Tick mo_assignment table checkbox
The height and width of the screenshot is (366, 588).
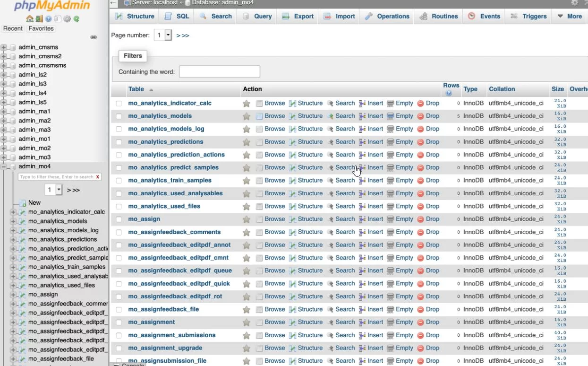point(119,322)
